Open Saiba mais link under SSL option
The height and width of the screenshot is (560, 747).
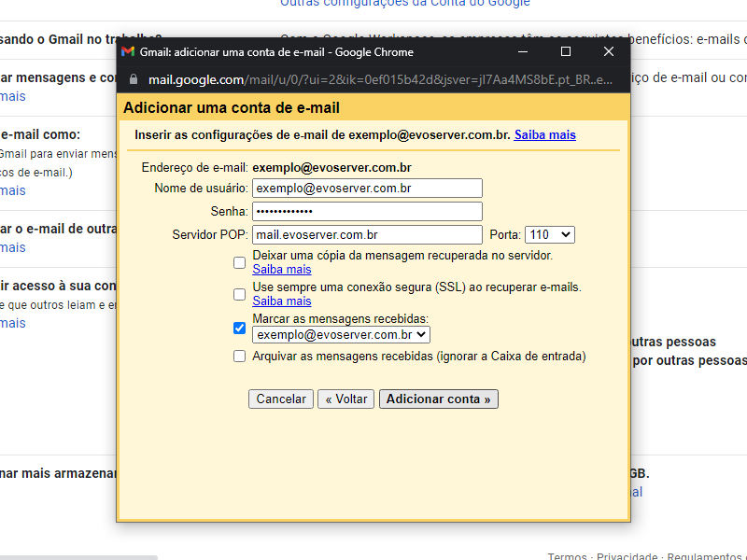pos(282,301)
